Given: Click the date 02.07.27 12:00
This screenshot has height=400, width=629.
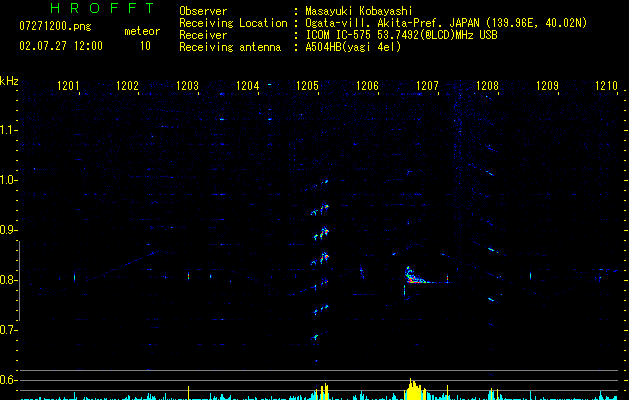Looking at the screenshot, I should pyautogui.click(x=61, y=46).
